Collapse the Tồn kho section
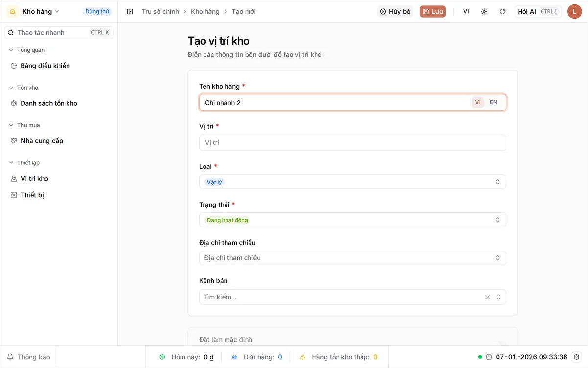 point(23,88)
